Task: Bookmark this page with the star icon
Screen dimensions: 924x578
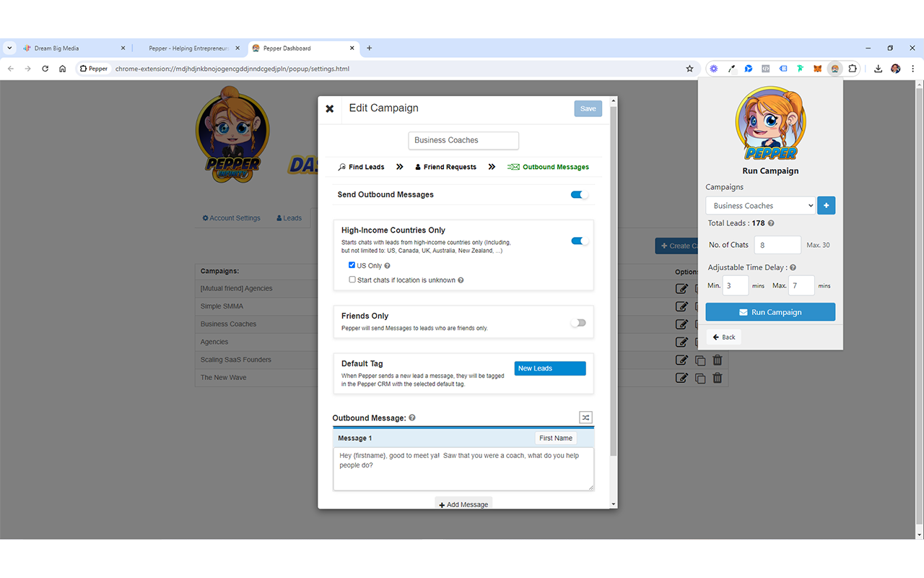Action: tap(689, 69)
